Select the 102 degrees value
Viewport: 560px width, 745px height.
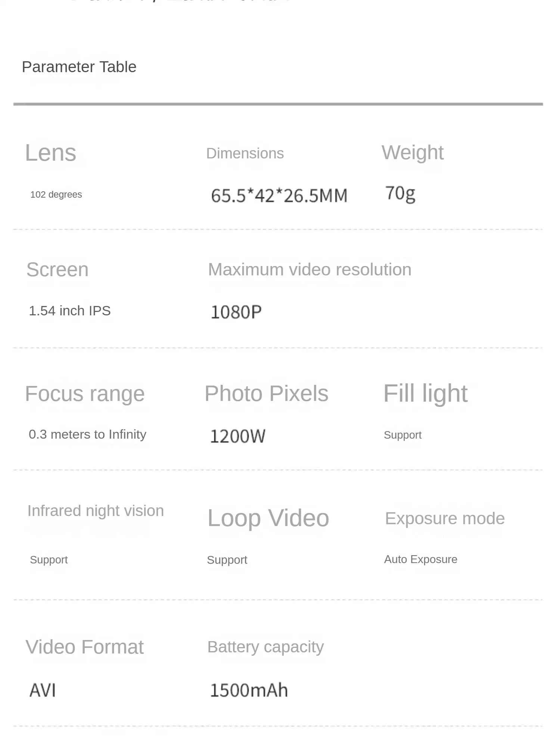pyautogui.click(x=56, y=195)
